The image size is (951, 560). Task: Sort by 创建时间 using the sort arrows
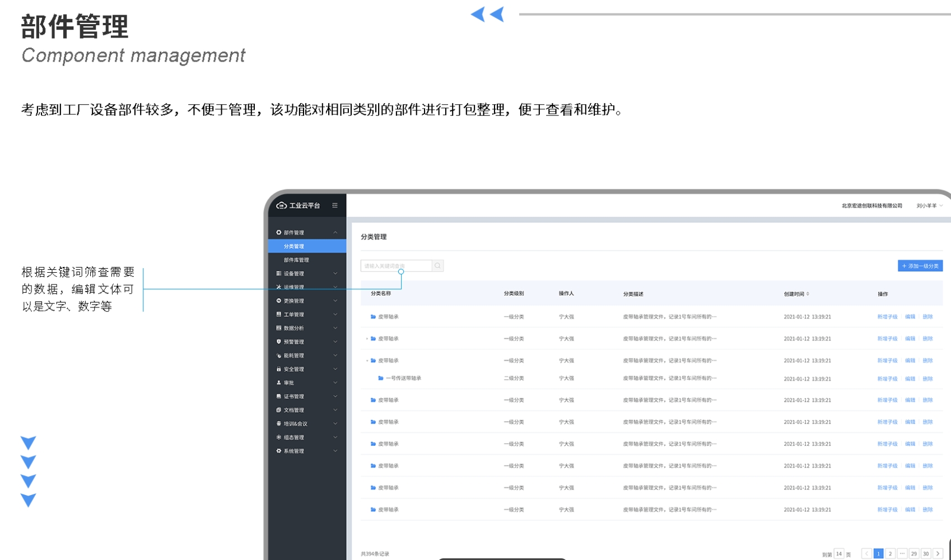coord(808,294)
